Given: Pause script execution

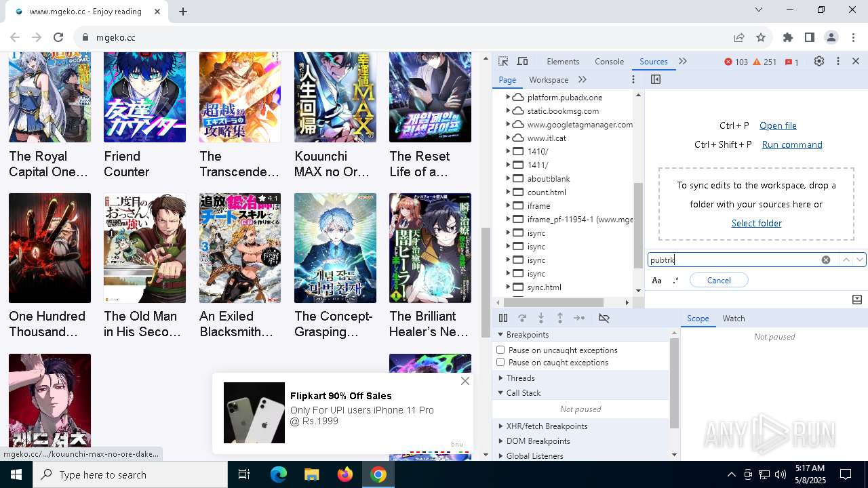Looking at the screenshot, I should coord(503,318).
